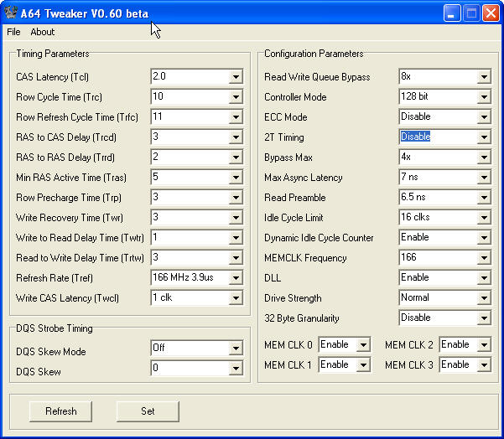Open the Controller Mode dropdown

coord(484,97)
